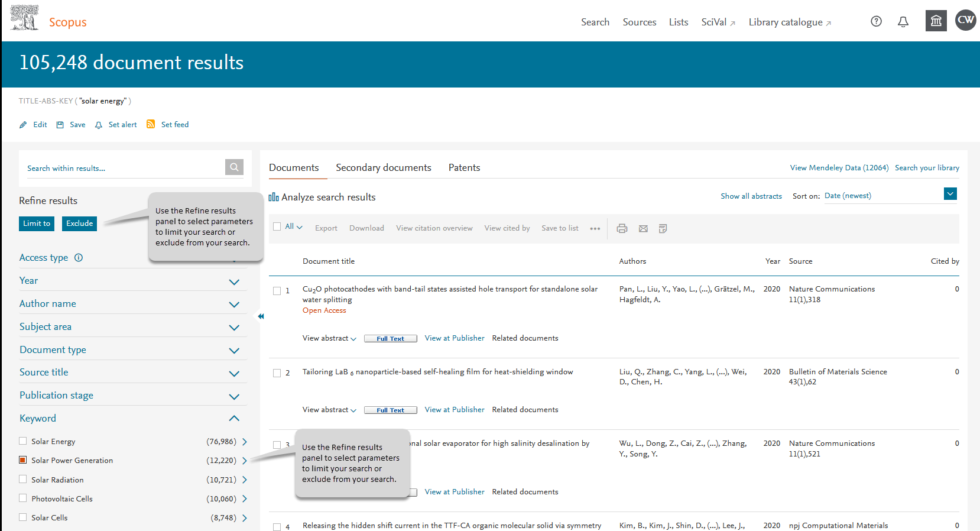
Task: Open the Search menu item
Action: point(595,22)
